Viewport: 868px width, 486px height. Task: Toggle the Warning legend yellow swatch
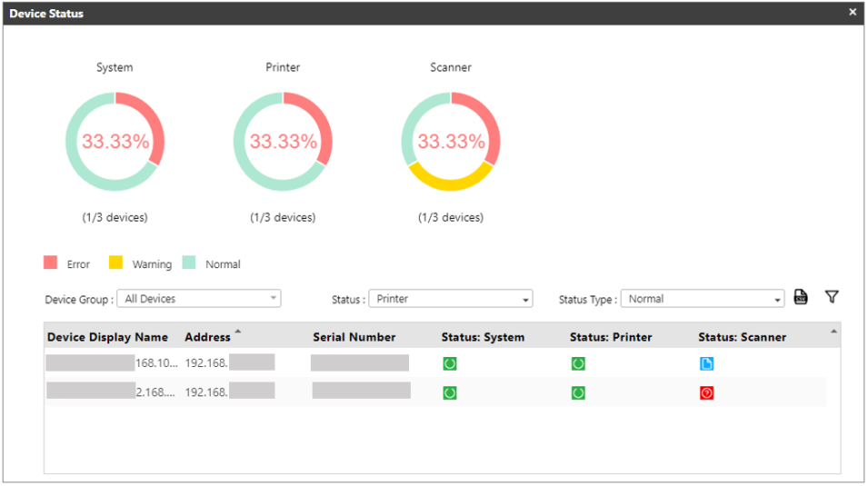coord(115,263)
